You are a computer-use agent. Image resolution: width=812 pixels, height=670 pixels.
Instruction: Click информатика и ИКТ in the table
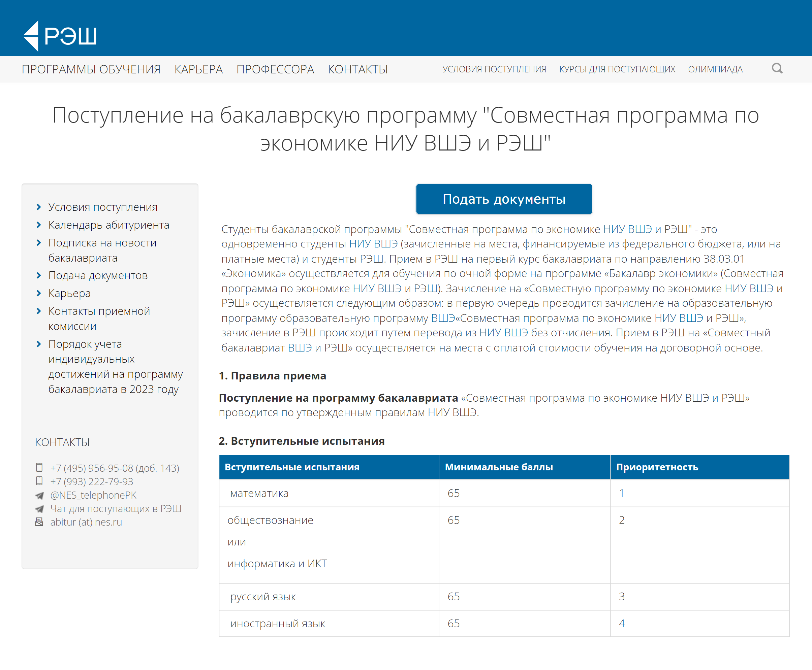[x=277, y=564]
